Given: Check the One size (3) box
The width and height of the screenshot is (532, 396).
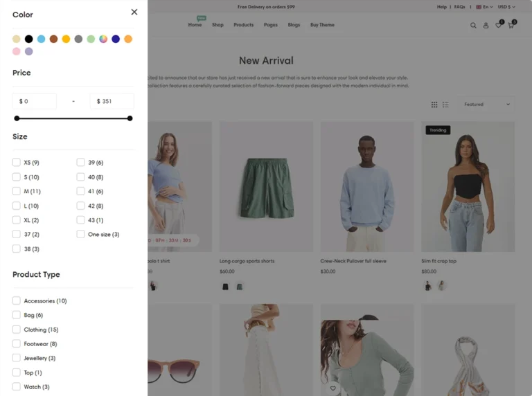Looking at the screenshot, I should [80, 234].
